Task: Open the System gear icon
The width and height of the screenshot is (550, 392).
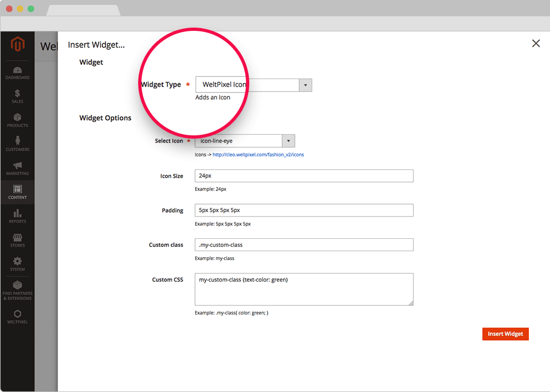Action: tap(17, 264)
